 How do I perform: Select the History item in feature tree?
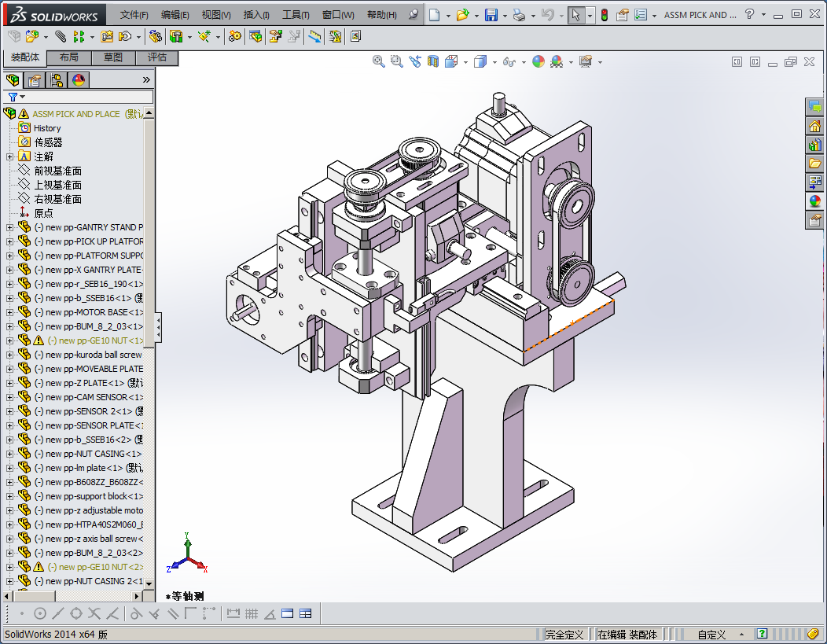click(47, 128)
